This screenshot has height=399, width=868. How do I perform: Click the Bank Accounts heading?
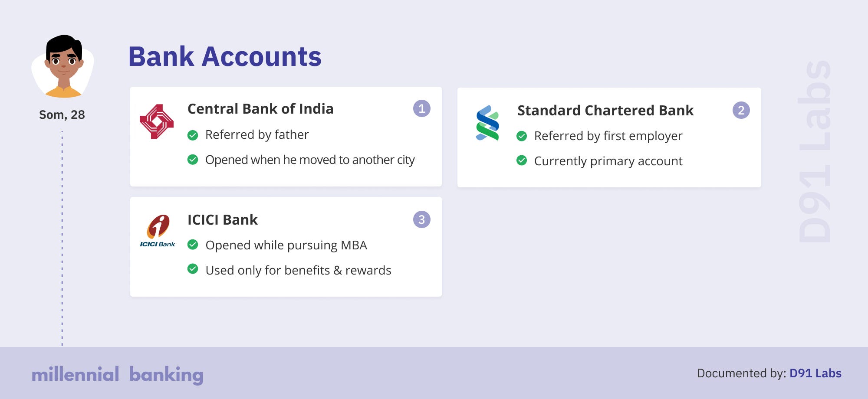[225, 57]
